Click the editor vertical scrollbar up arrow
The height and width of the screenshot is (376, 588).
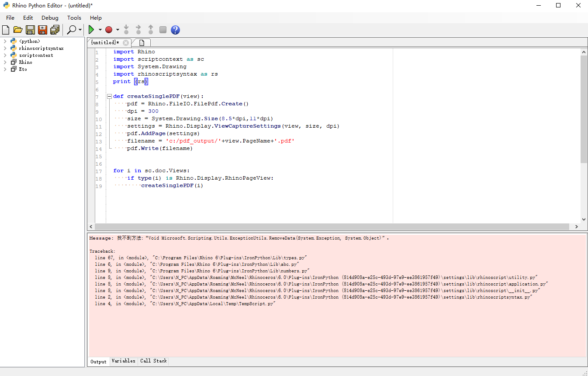[x=584, y=52]
